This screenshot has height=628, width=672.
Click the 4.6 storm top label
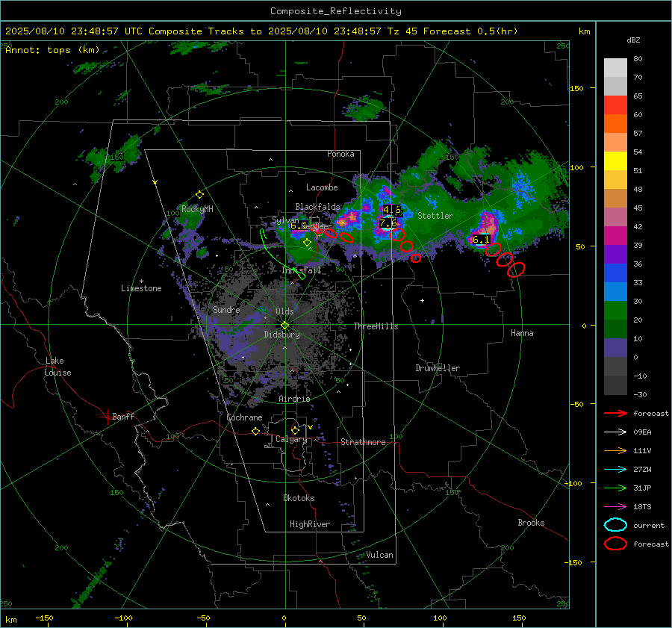pyautogui.click(x=392, y=210)
